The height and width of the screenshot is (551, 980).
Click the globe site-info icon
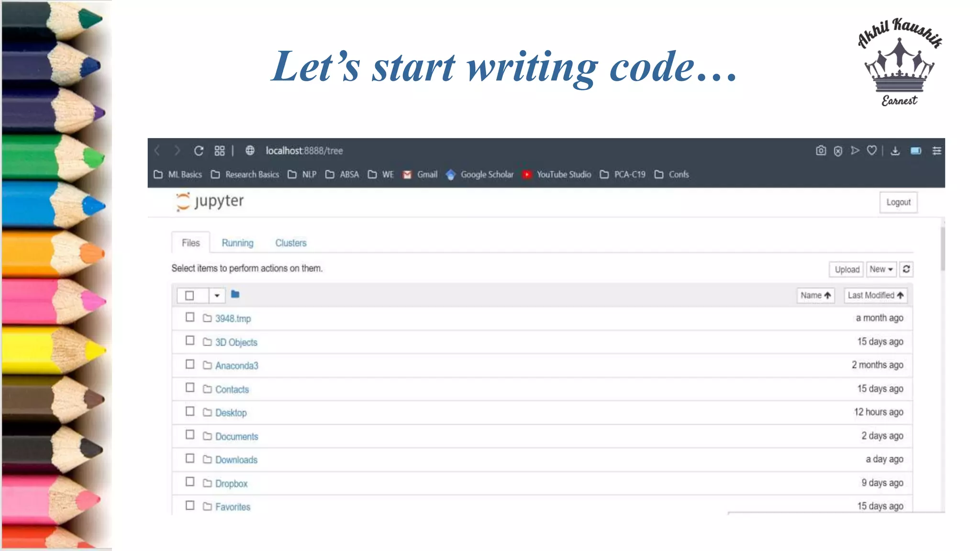tap(250, 151)
